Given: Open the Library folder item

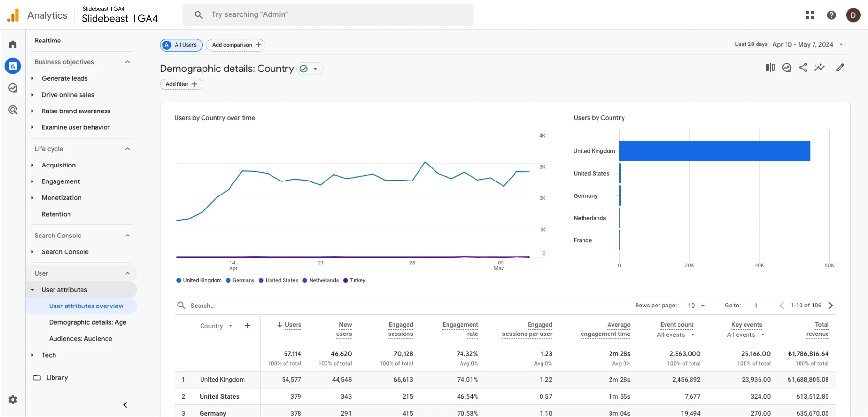Looking at the screenshot, I should pos(50,378).
